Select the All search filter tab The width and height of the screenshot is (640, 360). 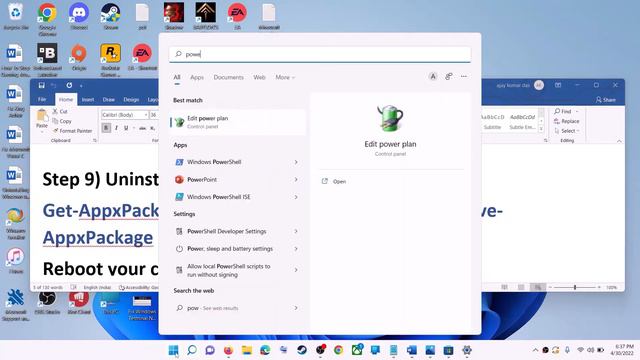pos(177,77)
